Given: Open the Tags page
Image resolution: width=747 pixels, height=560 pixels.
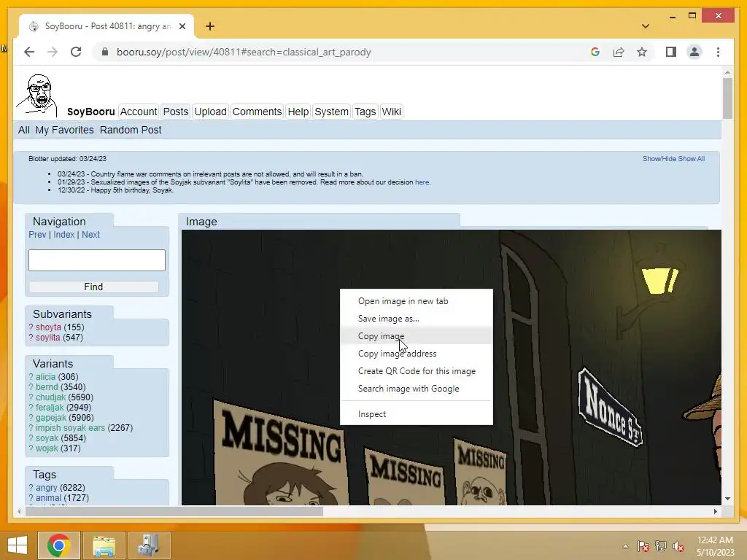Looking at the screenshot, I should [x=365, y=112].
